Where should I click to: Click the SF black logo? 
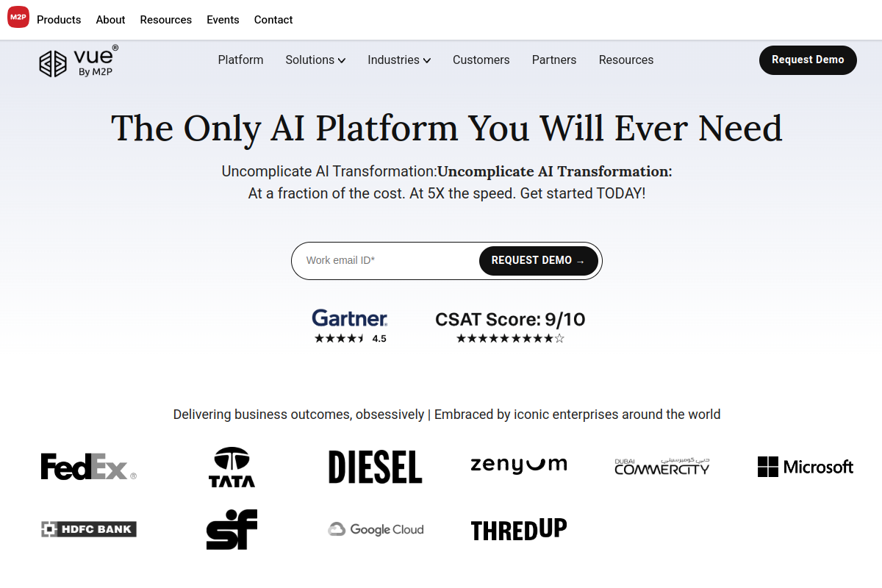[232, 529]
